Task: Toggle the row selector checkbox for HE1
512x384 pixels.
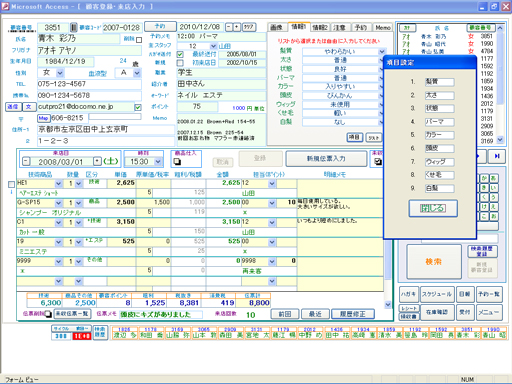Action: pyautogui.click(x=11, y=184)
